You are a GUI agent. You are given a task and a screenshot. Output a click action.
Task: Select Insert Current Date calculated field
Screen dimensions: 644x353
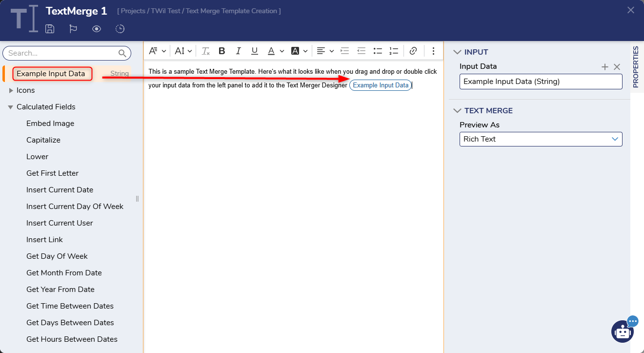pos(60,190)
